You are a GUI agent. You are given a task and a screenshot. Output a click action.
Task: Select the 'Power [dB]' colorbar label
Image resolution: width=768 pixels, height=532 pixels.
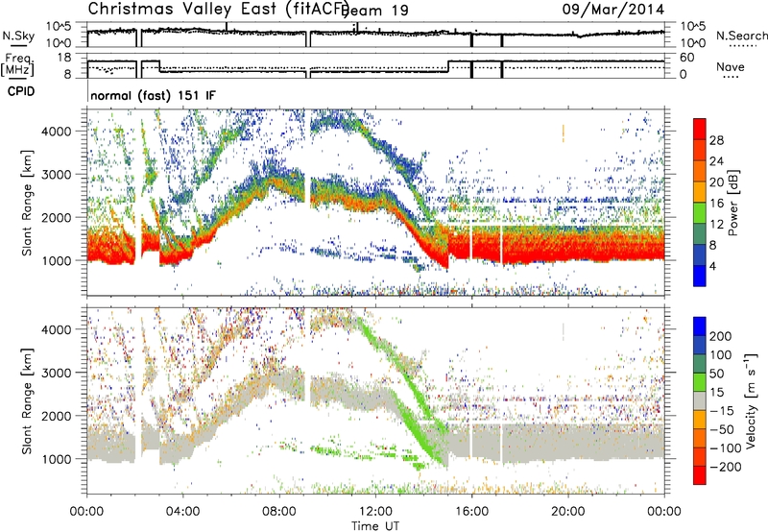(x=733, y=203)
